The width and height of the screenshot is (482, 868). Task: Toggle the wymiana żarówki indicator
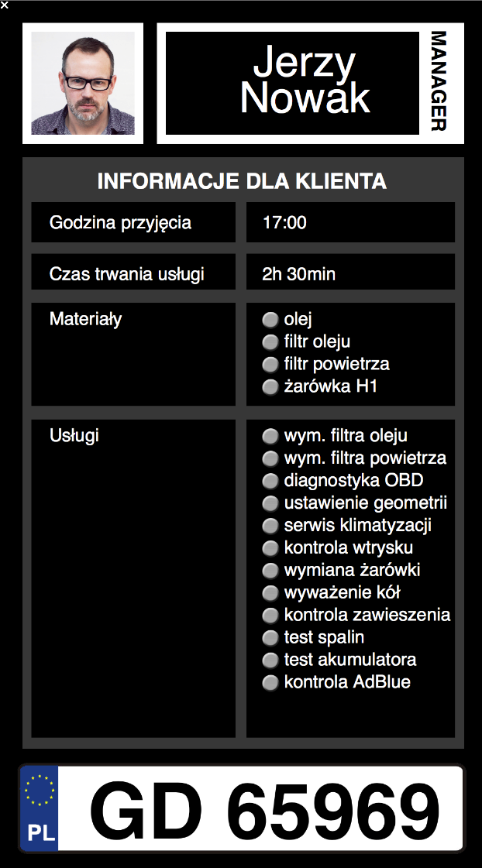(x=270, y=571)
